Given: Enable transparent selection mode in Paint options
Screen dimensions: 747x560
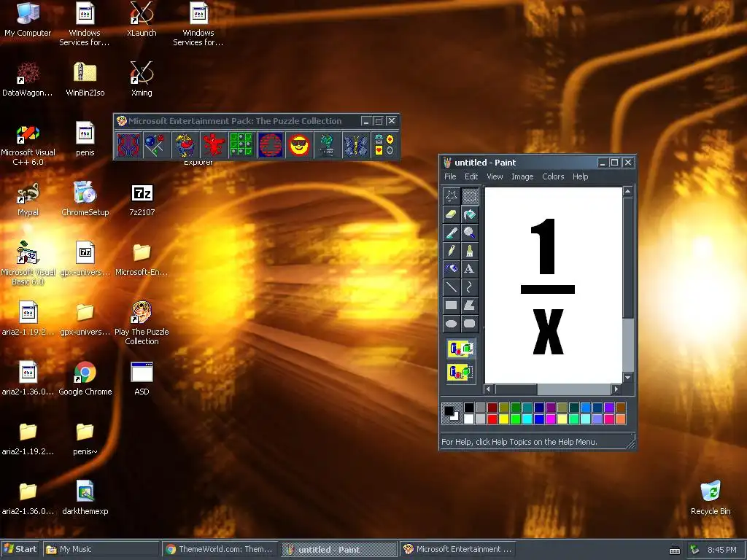Looking at the screenshot, I should [460, 371].
